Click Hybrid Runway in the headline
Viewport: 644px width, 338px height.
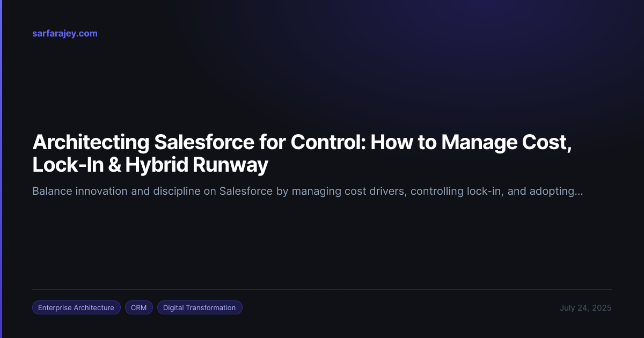[196, 166]
